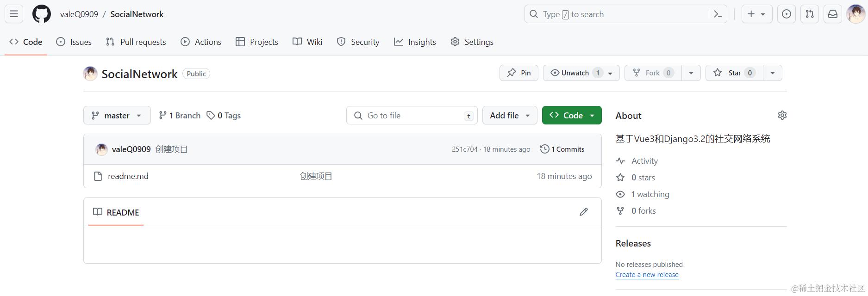868x296 pixels.
Task: Switch to the Insights tab
Action: pyautogui.click(x=415, y=42)
